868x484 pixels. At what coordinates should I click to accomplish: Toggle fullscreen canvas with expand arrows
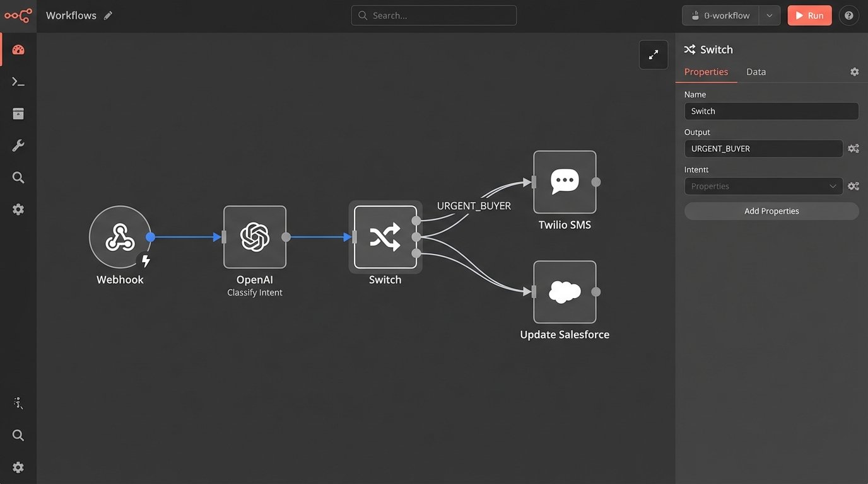(653, 55)
